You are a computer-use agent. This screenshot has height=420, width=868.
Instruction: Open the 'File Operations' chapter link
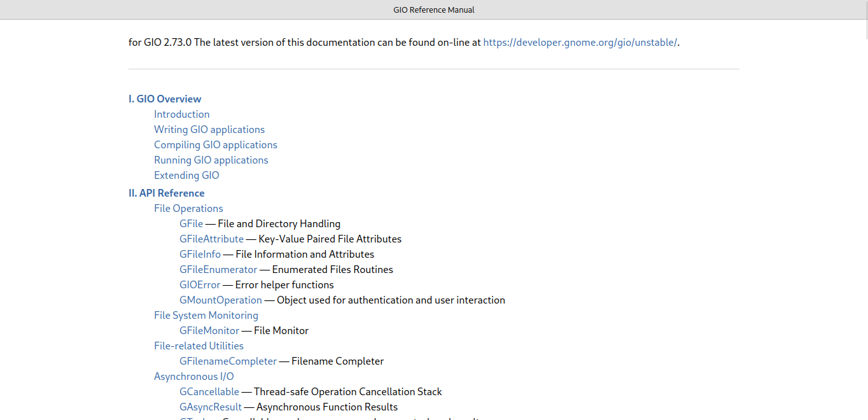(188, 208)
